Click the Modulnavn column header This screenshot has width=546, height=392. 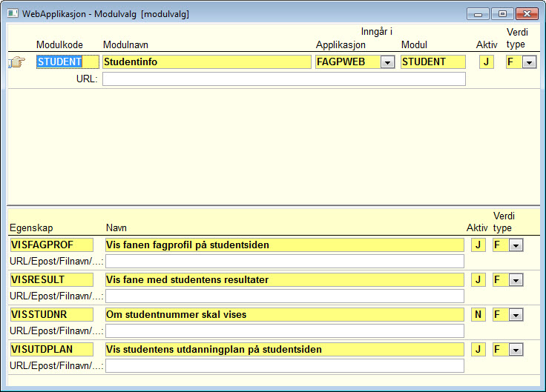(x=125, y=45)
